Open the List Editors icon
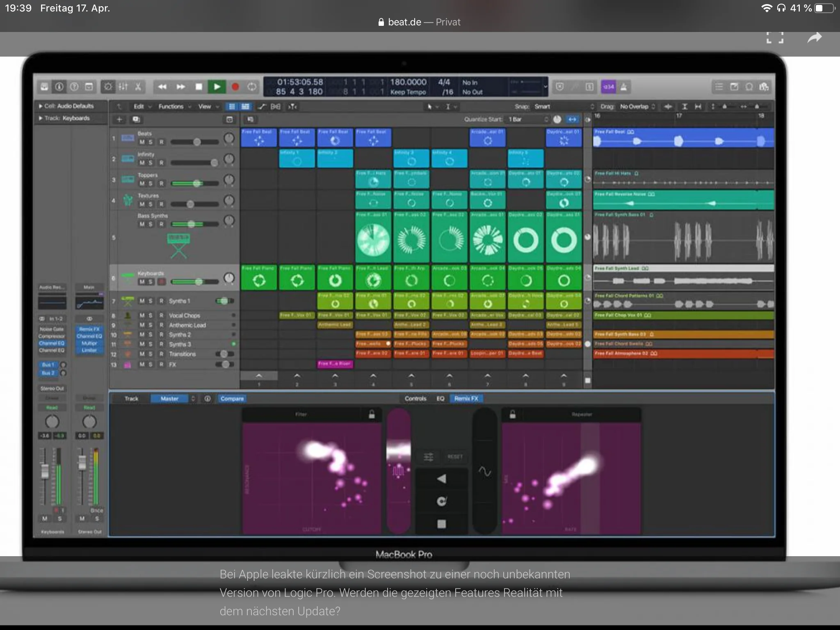This screenshot has width=840, height=630. point(719,87)
